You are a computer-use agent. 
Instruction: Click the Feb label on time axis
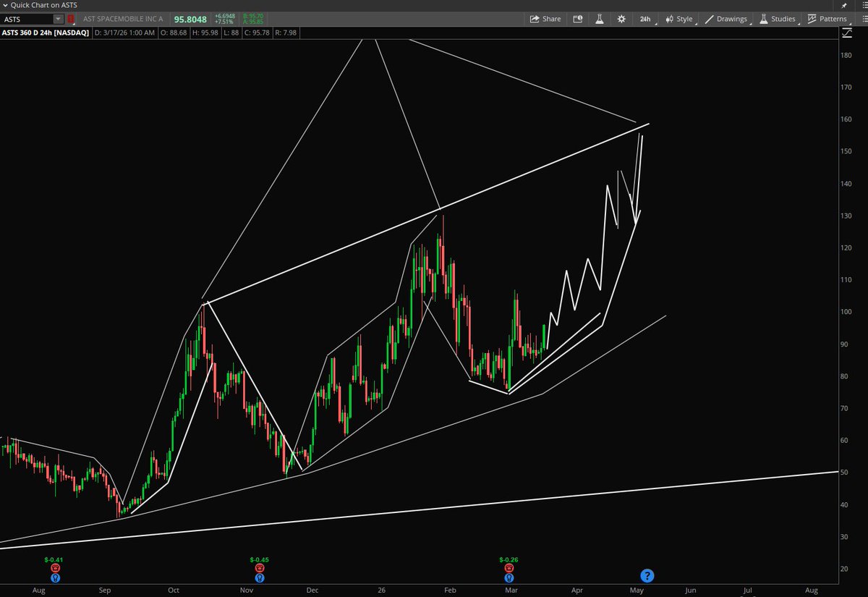[450, 590]
